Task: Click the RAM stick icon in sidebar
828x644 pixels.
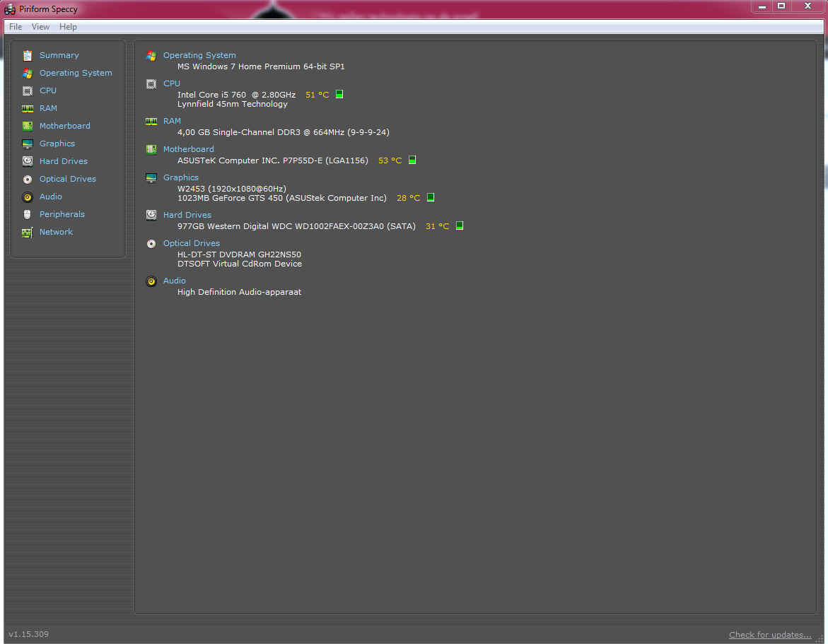Action: [x=28, y=109]
